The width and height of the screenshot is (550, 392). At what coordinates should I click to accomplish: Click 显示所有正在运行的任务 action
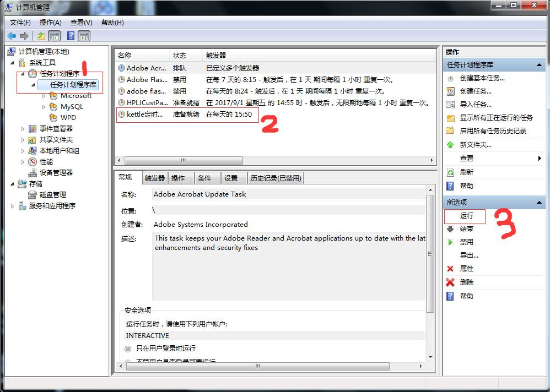pos(496,118)
